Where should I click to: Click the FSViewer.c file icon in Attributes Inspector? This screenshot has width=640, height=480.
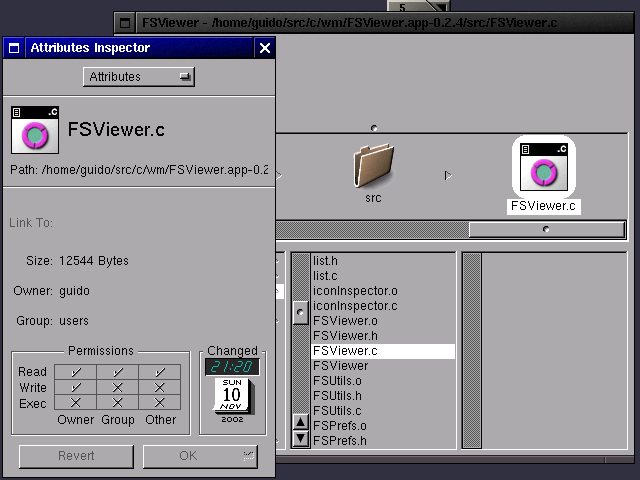tap(35, 130)
